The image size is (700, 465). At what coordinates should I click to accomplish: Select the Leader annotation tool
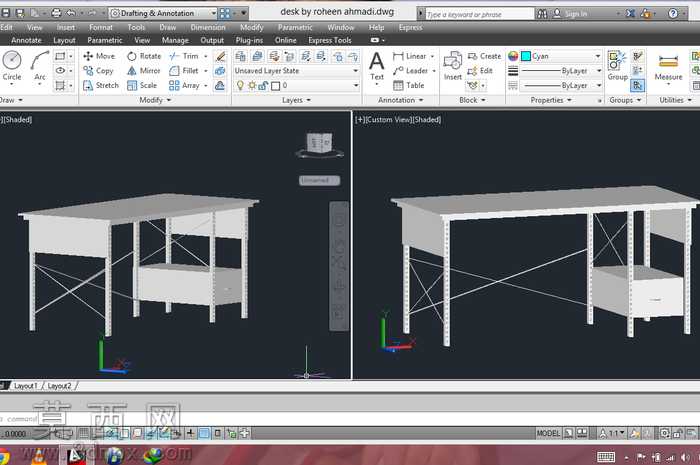point(411,71)
